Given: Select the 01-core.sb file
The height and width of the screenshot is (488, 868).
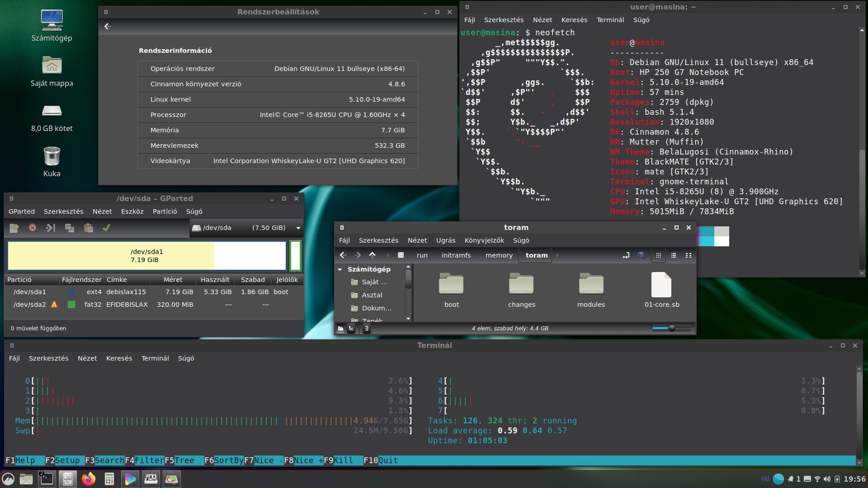Looking at the screenshot, I should click(662, 291).
